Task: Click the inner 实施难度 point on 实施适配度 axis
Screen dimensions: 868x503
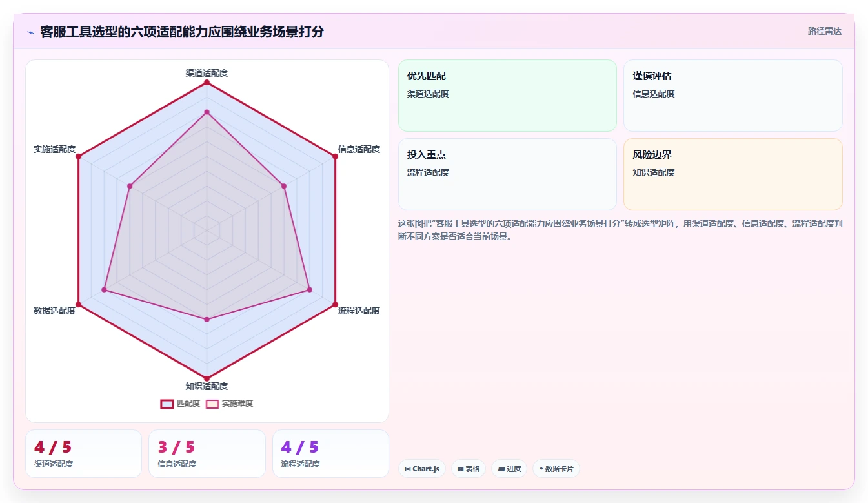Action: 130,186
